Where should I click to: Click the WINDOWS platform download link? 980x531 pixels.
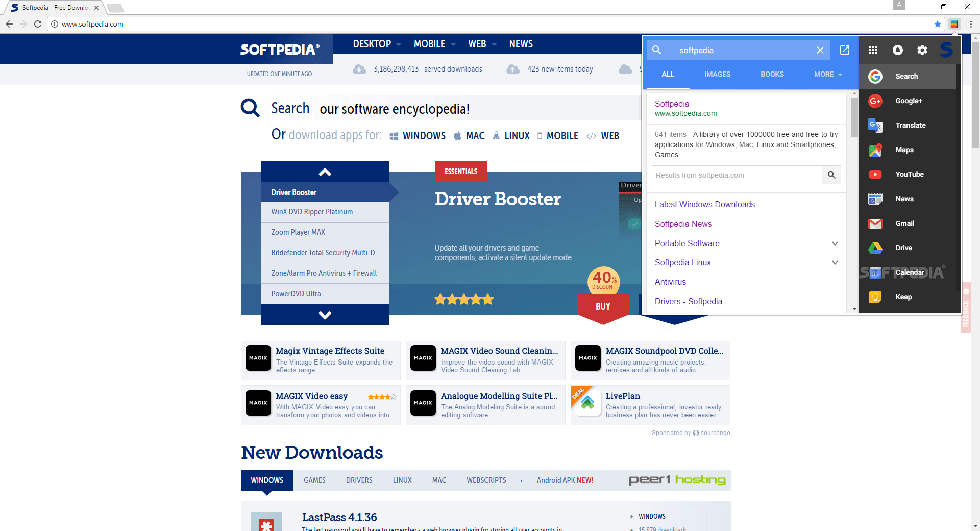click(x=418, y=136)
